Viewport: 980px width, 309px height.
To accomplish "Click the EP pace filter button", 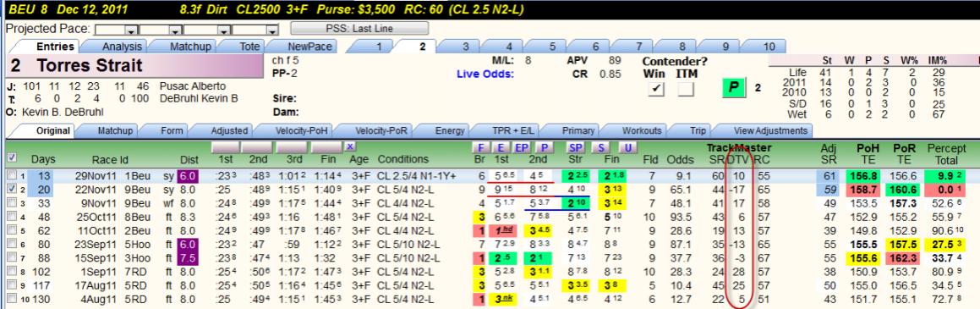I will pyautogui.click(x=521, y=147).
